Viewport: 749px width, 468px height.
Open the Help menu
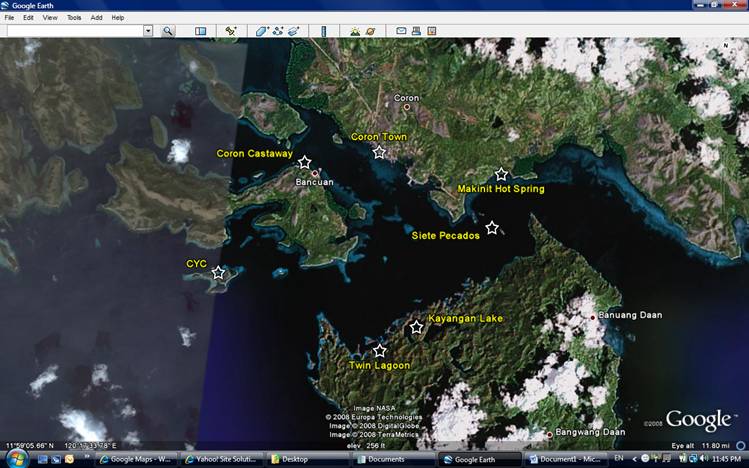click(118, 18)
